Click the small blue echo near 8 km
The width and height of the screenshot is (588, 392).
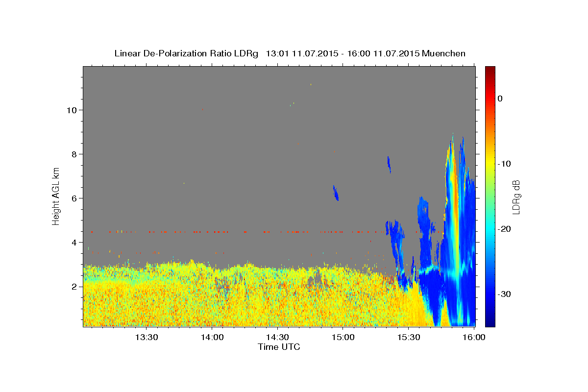pyautogui.click(x=389, y=165)
